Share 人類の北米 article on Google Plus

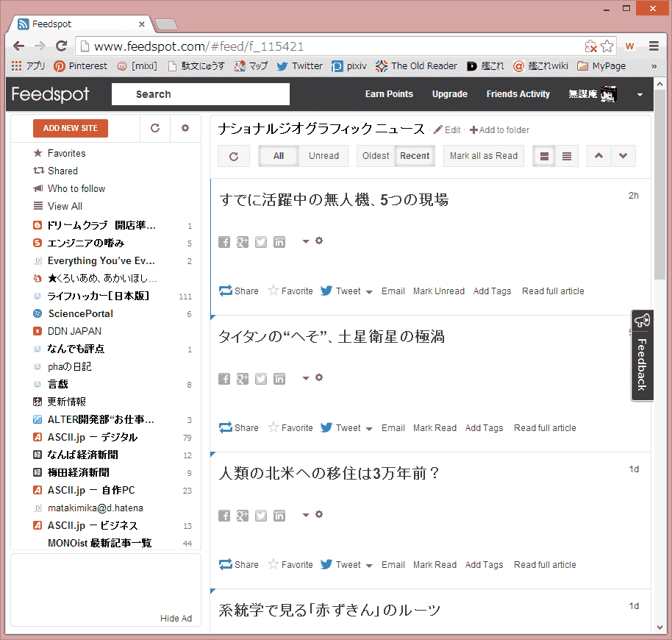click(x=243, y=516)
